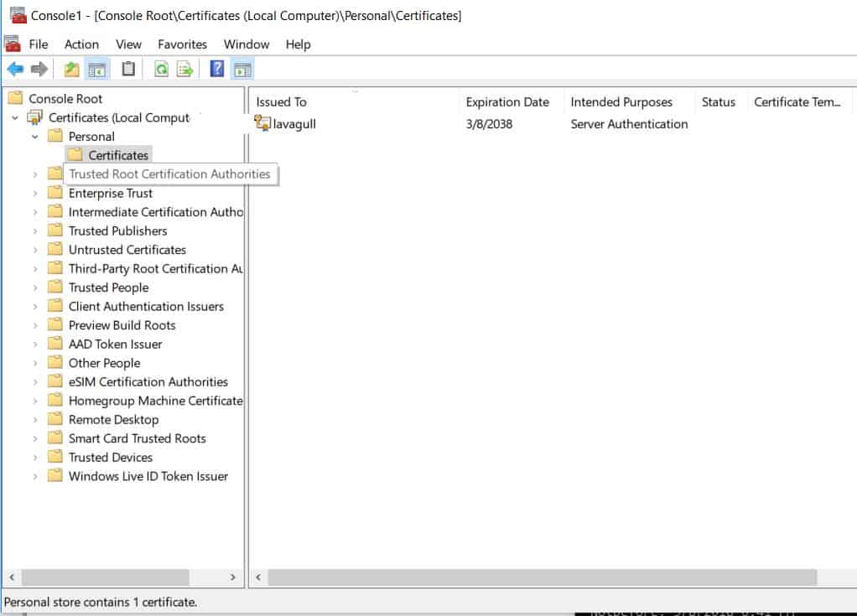Select the Untrusted Certificates store
The width and height of the screenshot is (857, 616).
point(127,250)
